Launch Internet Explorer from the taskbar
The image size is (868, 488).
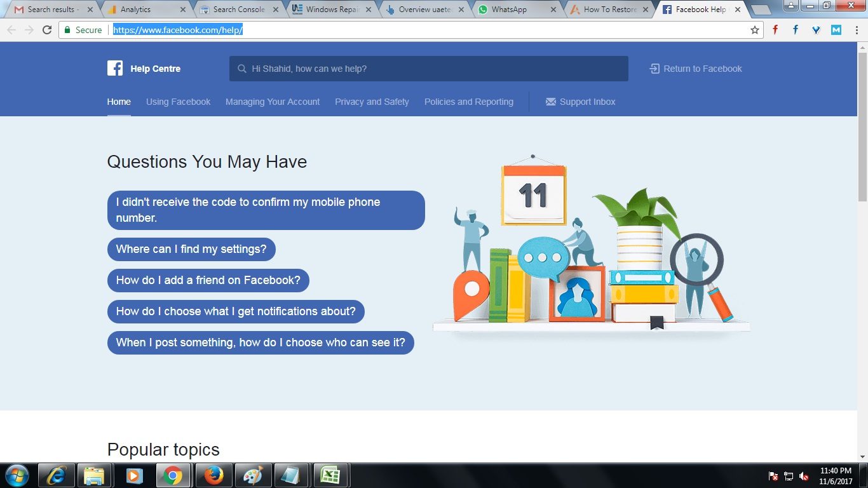point(57,475)
